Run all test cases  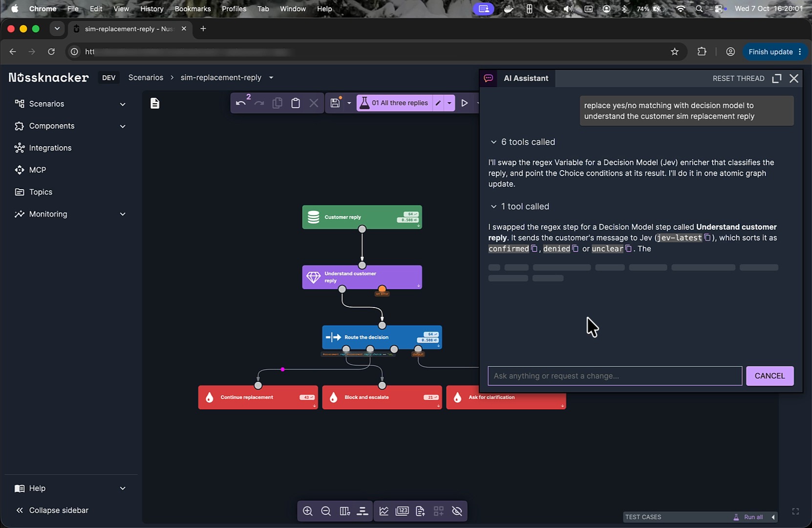point(748,517)
